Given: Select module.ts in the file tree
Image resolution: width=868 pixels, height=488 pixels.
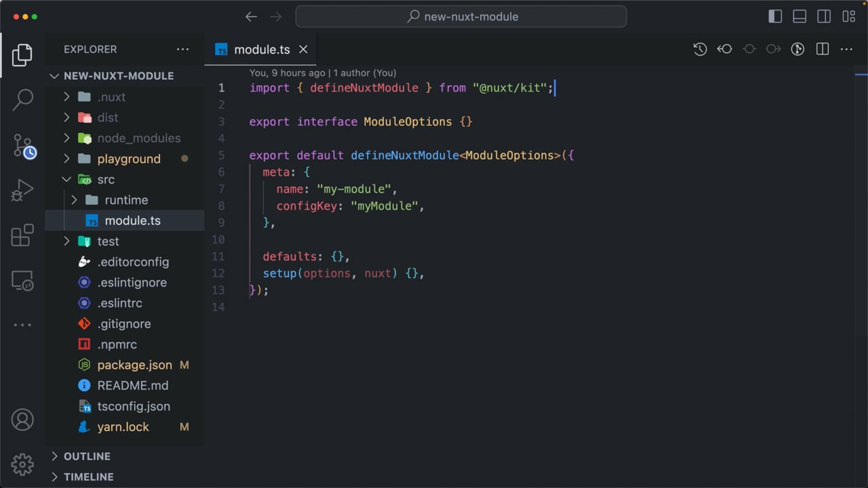Looking at the screenshot, I should pos(125,221).
